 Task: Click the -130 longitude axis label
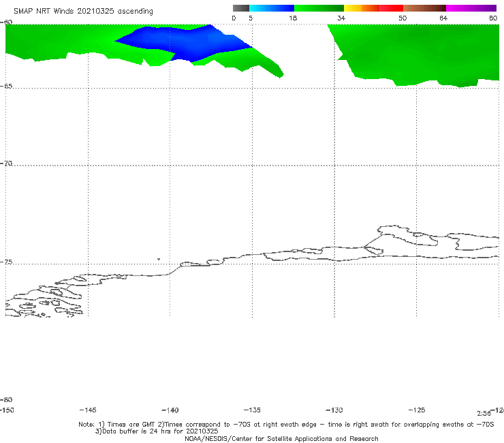click(x=334, y=410)
